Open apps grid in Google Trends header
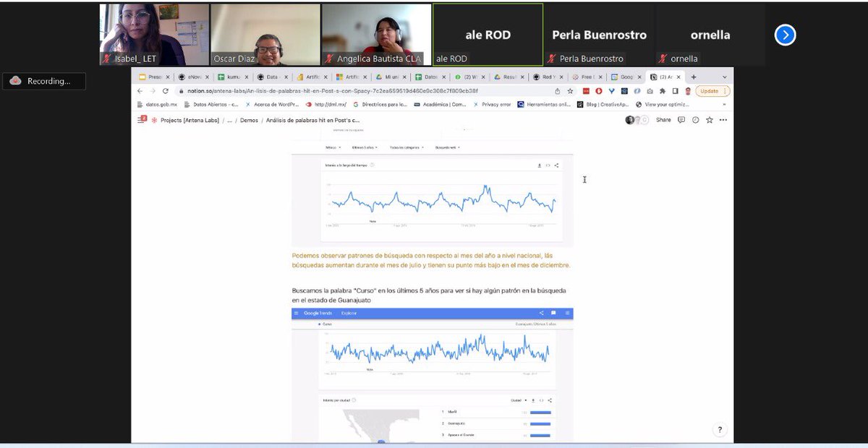This screenshot has height=448, width=868. (x=568, y=313)
